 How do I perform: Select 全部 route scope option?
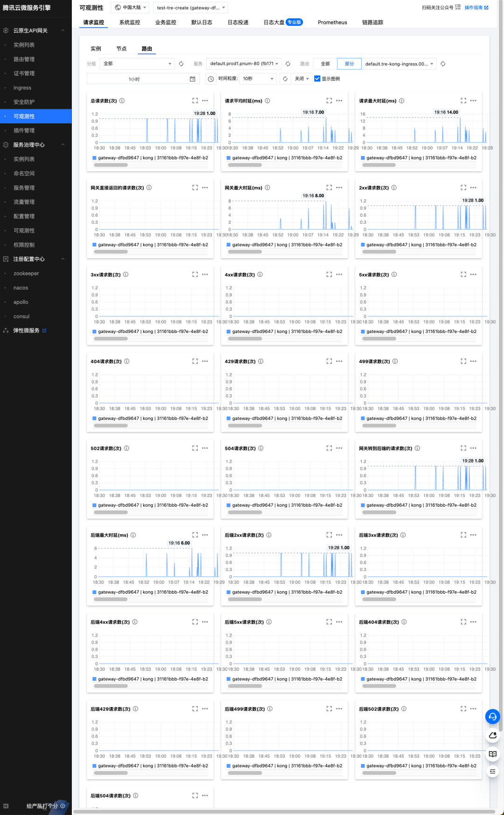pos(325,64)
